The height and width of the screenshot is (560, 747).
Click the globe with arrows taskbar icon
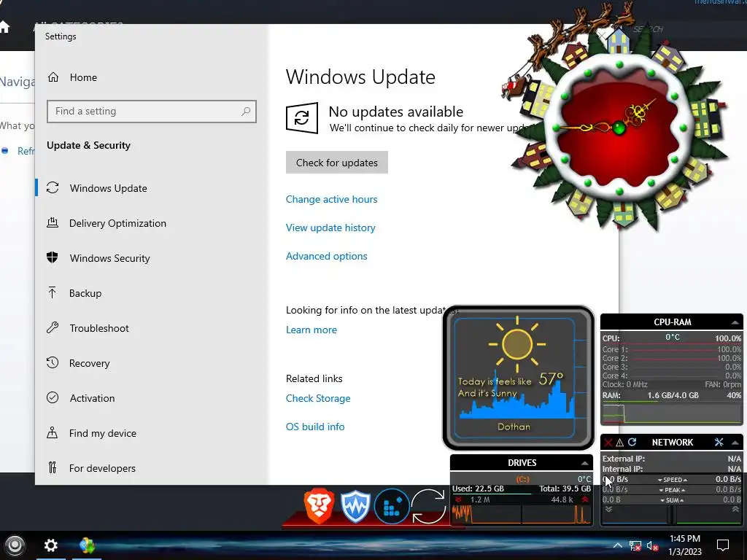(88, 545)
